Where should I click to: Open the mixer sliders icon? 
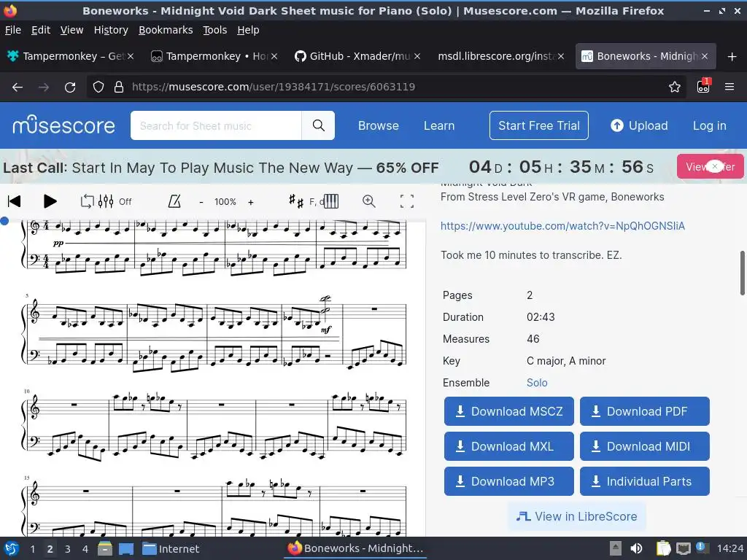[x=106, y=201]
